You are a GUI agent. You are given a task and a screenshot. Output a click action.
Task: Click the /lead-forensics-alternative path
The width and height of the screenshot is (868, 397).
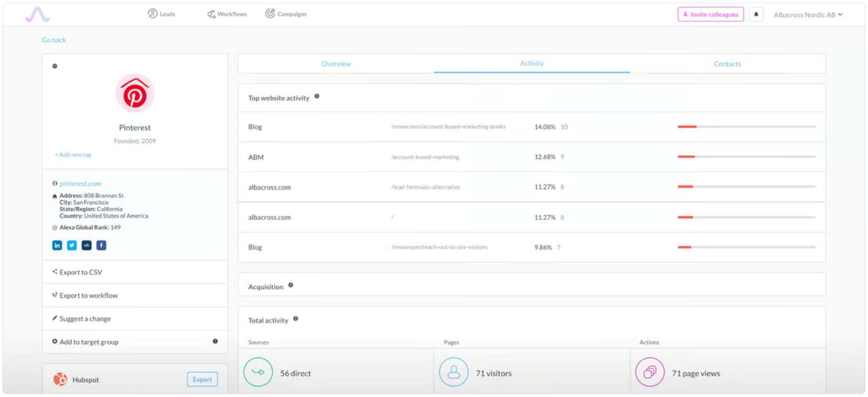click(x=425, y=187)
